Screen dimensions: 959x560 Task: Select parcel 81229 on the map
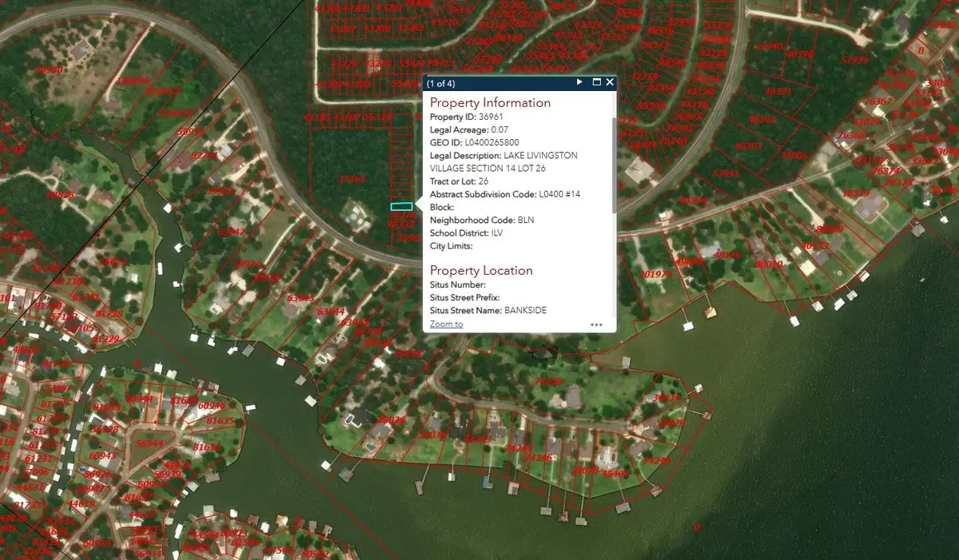tap(105, 340)
